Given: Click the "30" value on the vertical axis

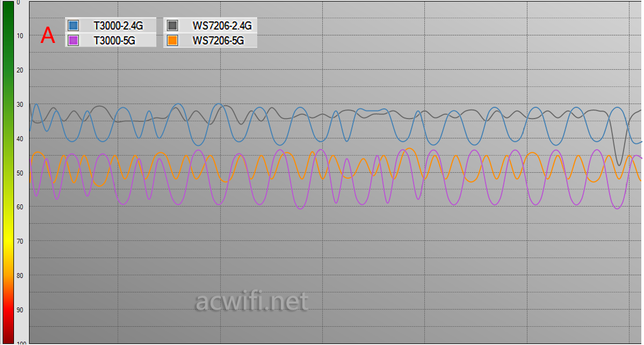Looking at the screenshot, I should [x=20, y=105].
